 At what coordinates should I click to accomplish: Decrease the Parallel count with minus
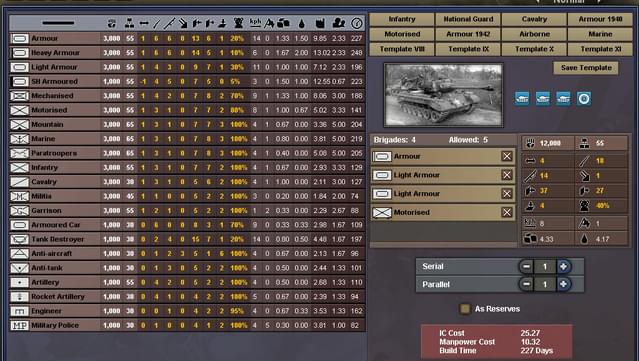(526, 284)
